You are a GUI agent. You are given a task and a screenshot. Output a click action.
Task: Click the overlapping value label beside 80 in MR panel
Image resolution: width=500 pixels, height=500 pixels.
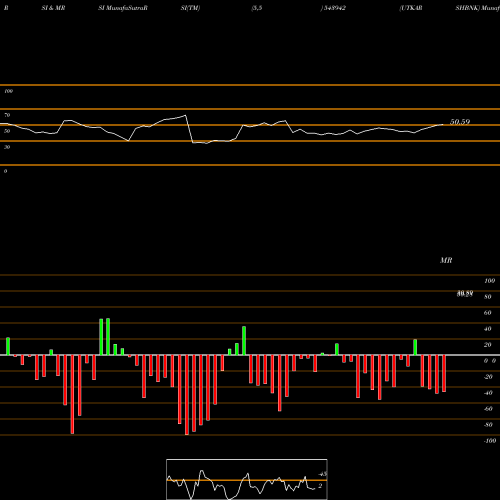point(465,294)
